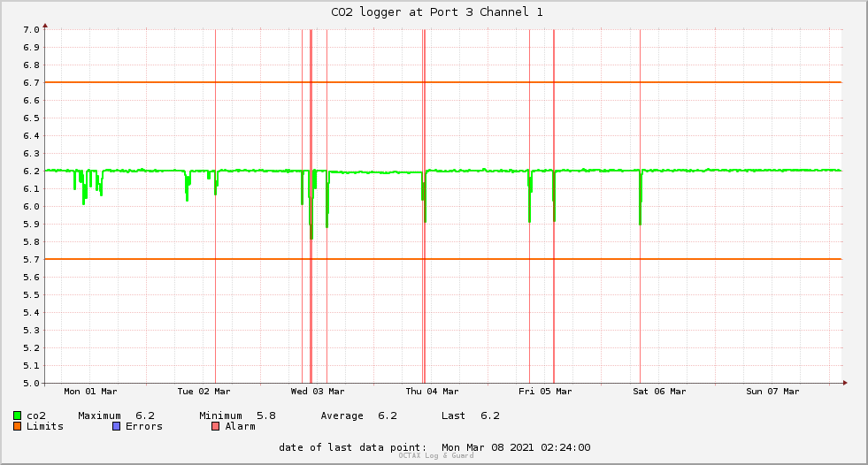Viewport: 868px width, 465px height.
Task: Click the red Alarm legend swatch
Action: pyautogui.click(x=215, y=426)
